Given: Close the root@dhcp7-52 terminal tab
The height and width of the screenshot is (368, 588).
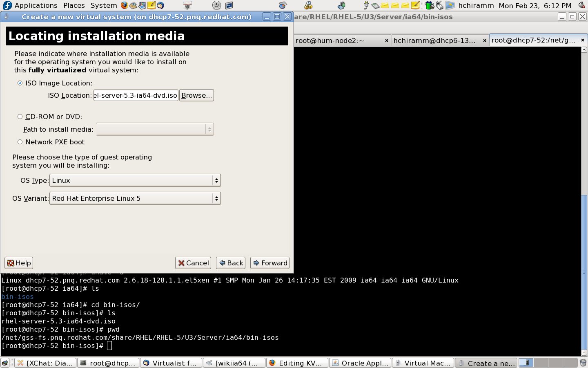Looking at the screenshot, I should point(582,40).
